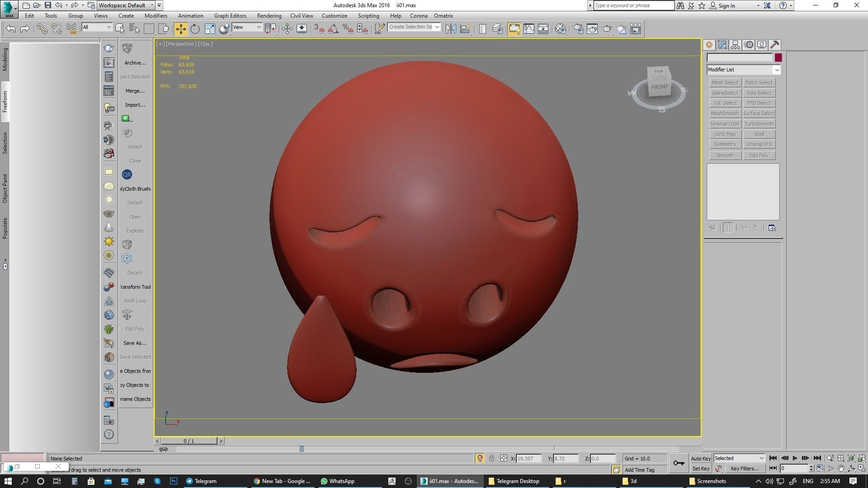Click the Unwrap UVW button
The height and width of the screenshot is (488, 868).
coord(725,124)
